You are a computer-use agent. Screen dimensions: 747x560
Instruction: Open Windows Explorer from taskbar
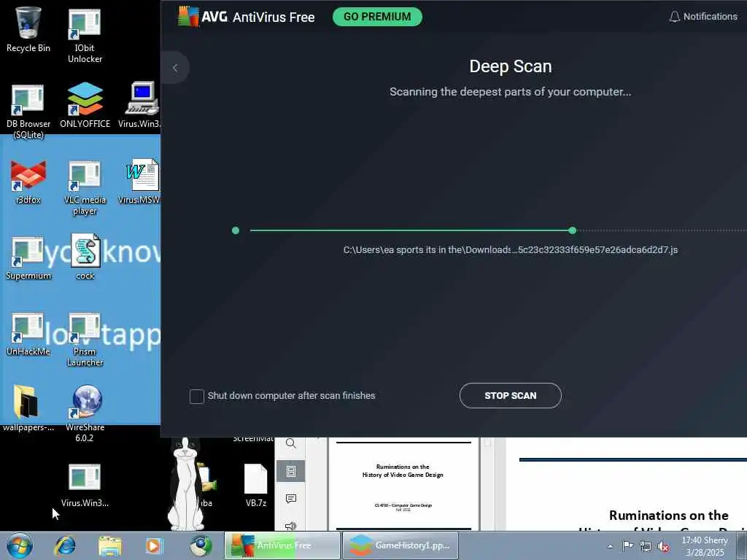click(110, 545)
